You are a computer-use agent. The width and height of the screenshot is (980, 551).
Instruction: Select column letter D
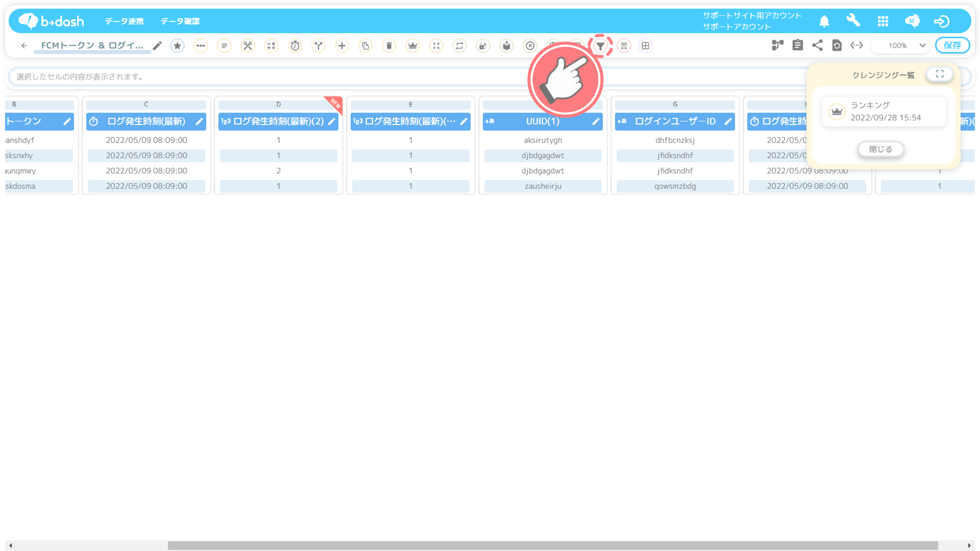278,105
